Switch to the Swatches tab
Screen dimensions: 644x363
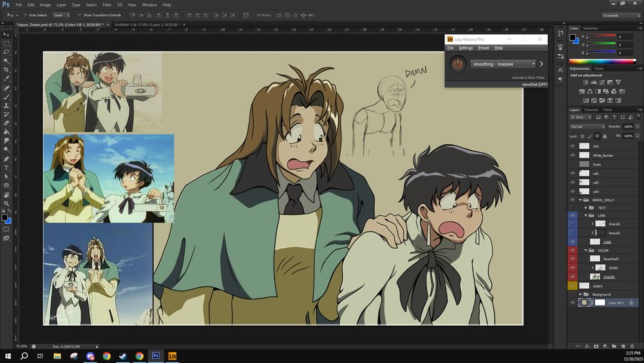pyautogui.click(x=591, y=28)
